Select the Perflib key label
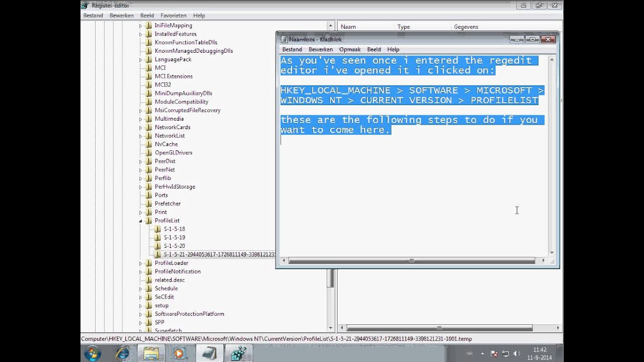 coord(163,178)
